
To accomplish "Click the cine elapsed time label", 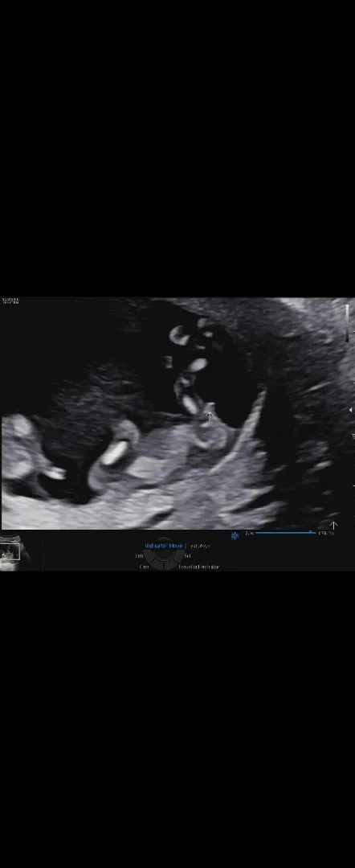I will click(250, 533).
